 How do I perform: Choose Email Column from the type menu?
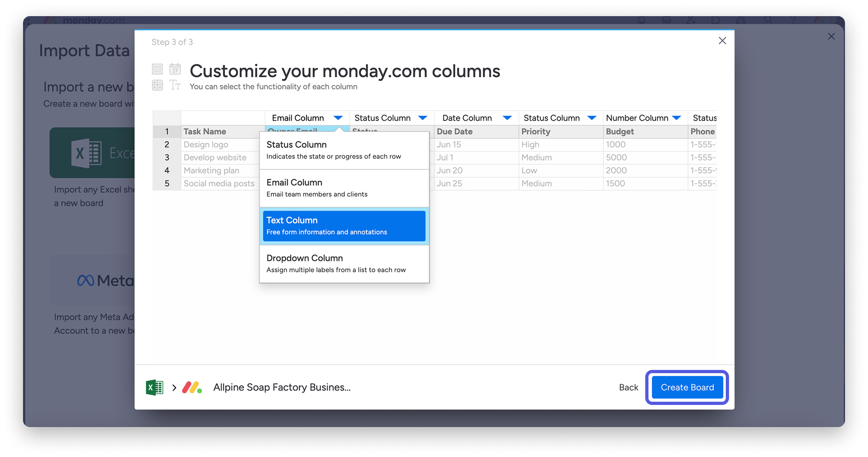[x=344, y=188]
